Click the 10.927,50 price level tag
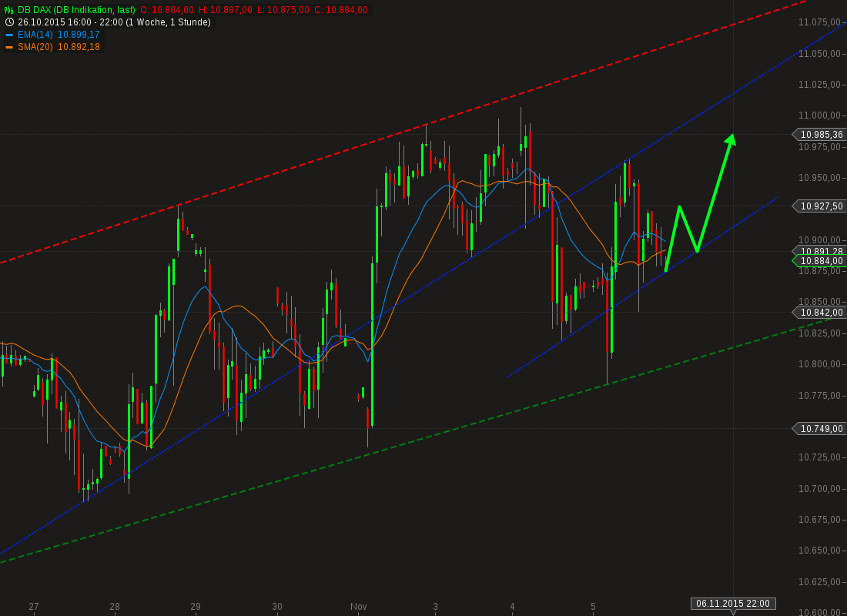 point(819,206)
